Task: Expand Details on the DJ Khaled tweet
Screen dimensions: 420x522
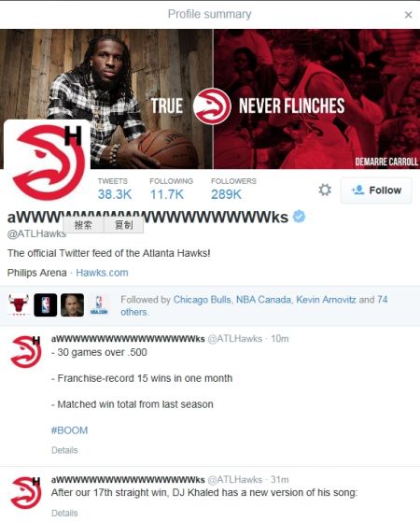Action: pos(64,513)
